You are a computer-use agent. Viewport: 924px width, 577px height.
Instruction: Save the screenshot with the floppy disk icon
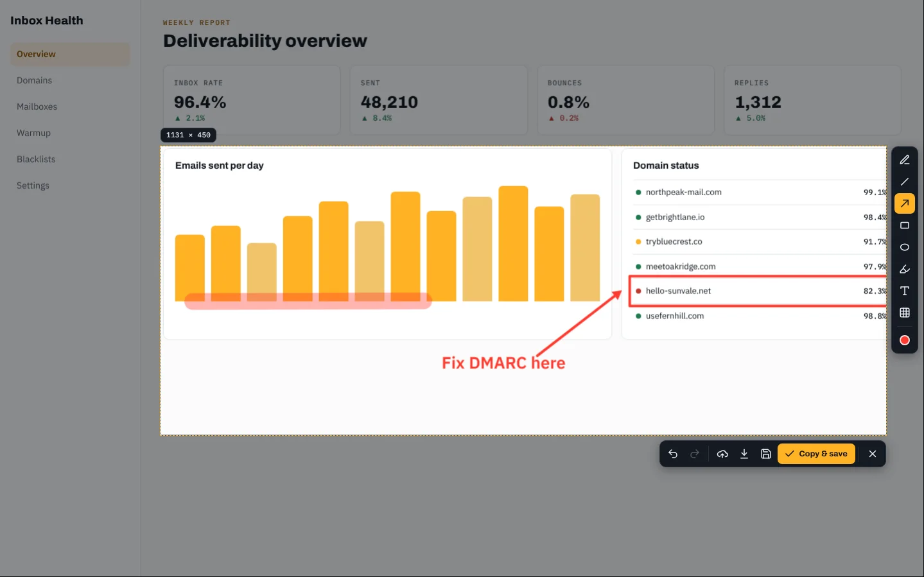pos(766,454)
